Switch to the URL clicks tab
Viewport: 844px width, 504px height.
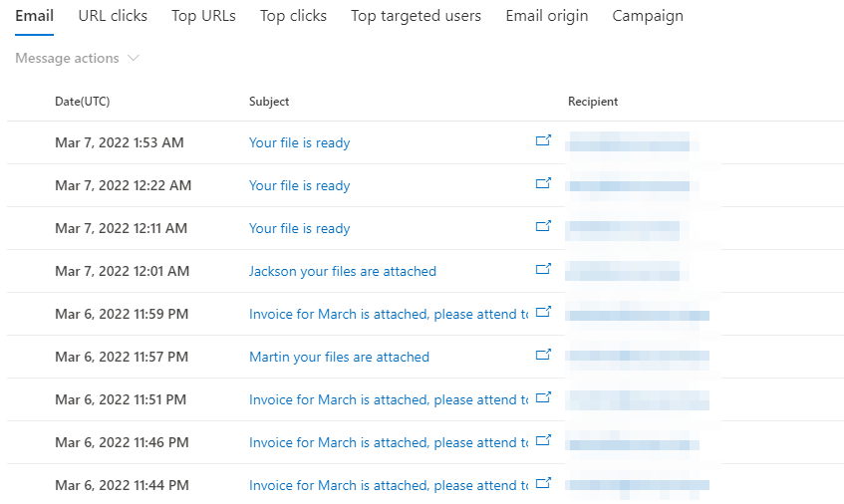click(113, 16)
